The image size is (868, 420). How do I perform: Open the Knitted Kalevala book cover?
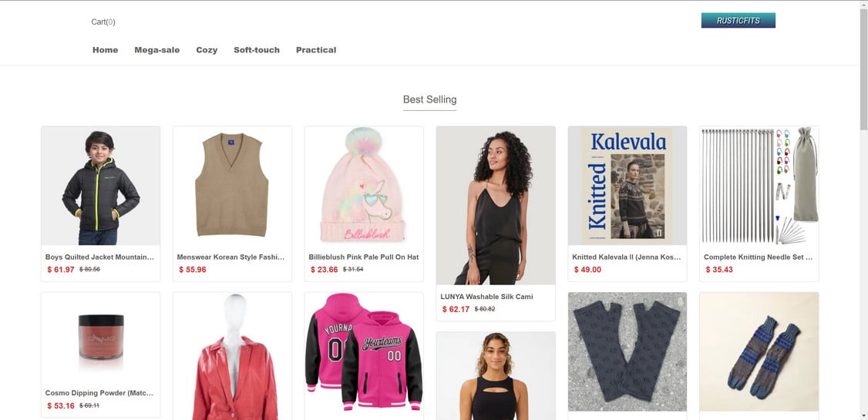(627, 186)
